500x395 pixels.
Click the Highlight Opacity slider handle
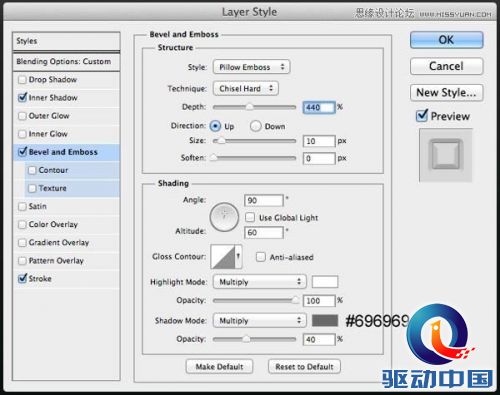point(295,300)
